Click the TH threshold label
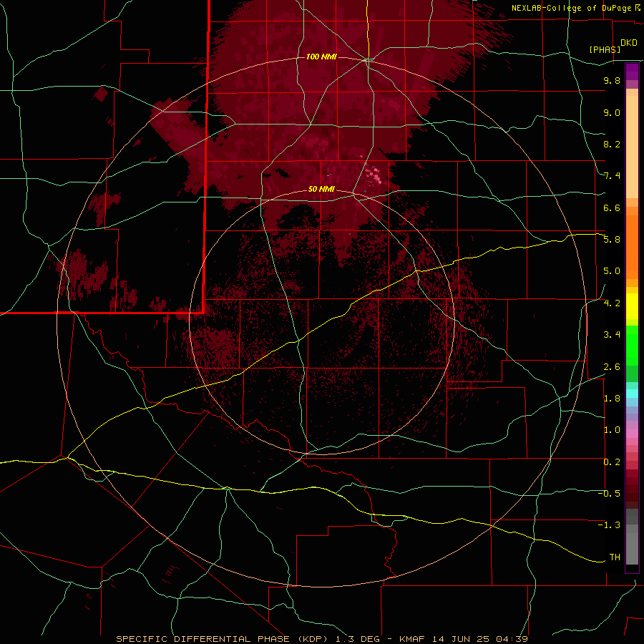Viewport: 644px width, 644px height. point(615,557)
